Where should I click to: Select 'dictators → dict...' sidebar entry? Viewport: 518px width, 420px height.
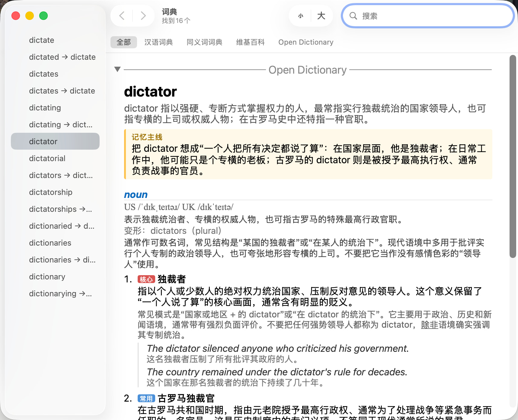point(55,175)
